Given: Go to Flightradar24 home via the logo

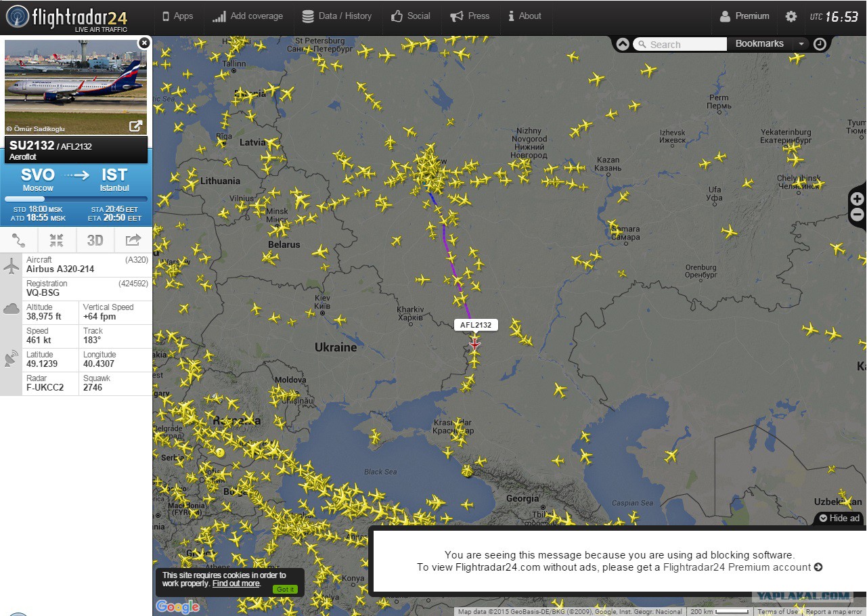Looking at the screenshot, I should (66, 17).
